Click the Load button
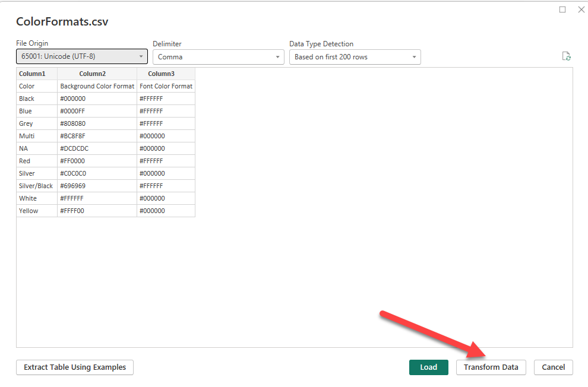 428,367
